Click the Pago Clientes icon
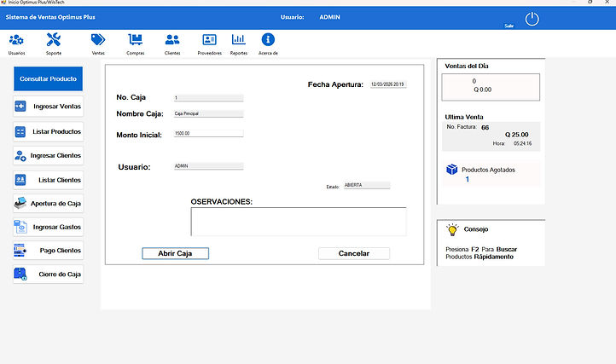Screen dimensions: 616x364 [x=20, y=250]
